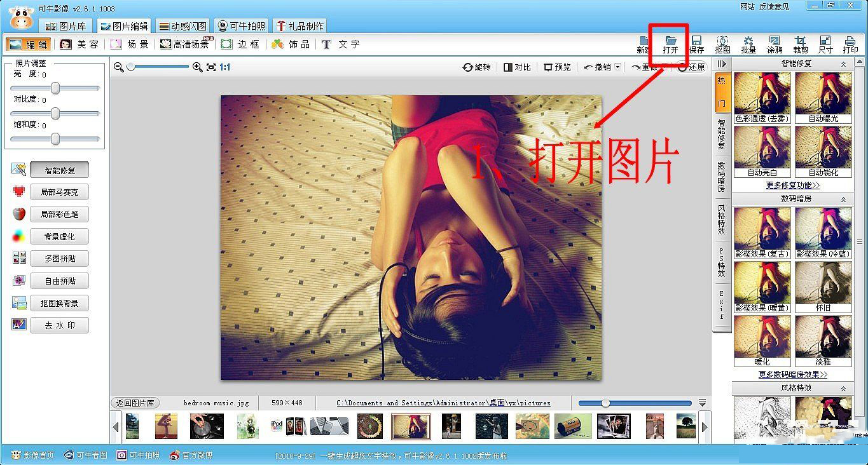Open the 撤销 undo history dropdown arrow
Screen dimensions: 868x465
point(618,67)
